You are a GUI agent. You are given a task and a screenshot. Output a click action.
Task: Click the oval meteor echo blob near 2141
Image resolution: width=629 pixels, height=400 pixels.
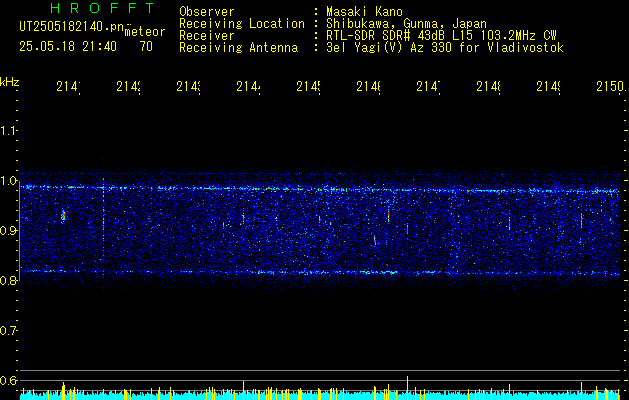[x=63, y=216]
